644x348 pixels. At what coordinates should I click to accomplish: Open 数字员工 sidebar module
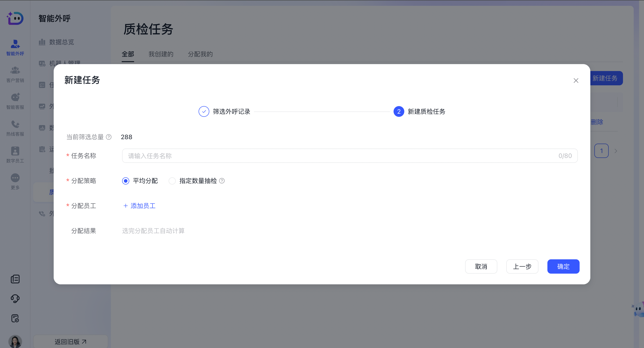point(15,155)
